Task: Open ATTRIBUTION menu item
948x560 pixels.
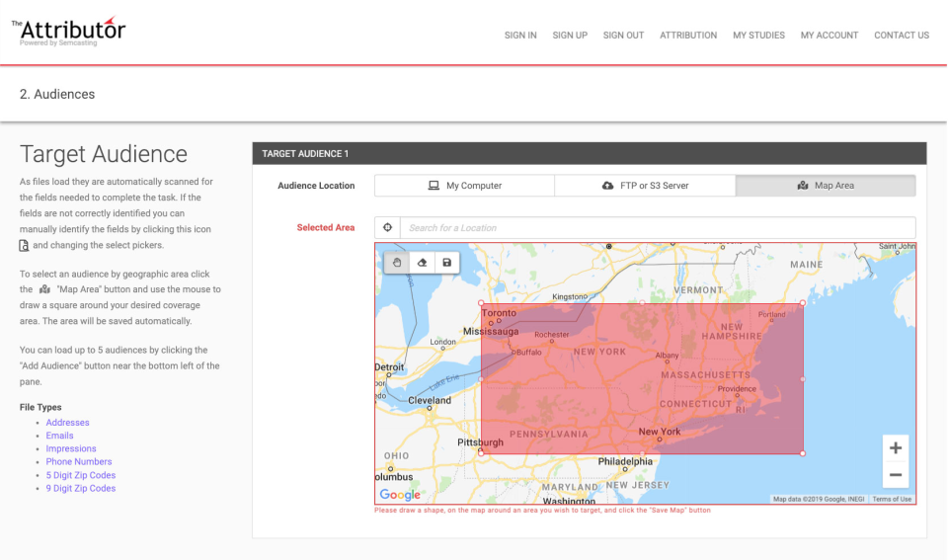Action: [688, 36]
